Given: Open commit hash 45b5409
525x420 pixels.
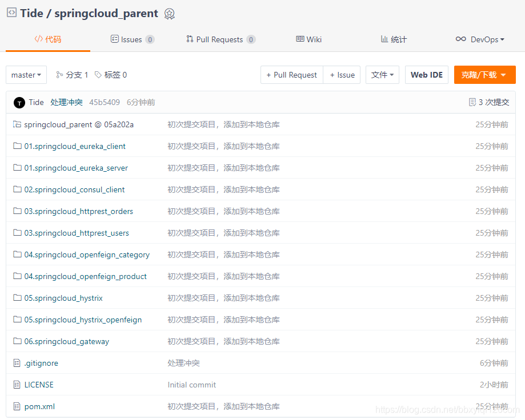Looking at the screenshot, I should [x=105, y=102].
